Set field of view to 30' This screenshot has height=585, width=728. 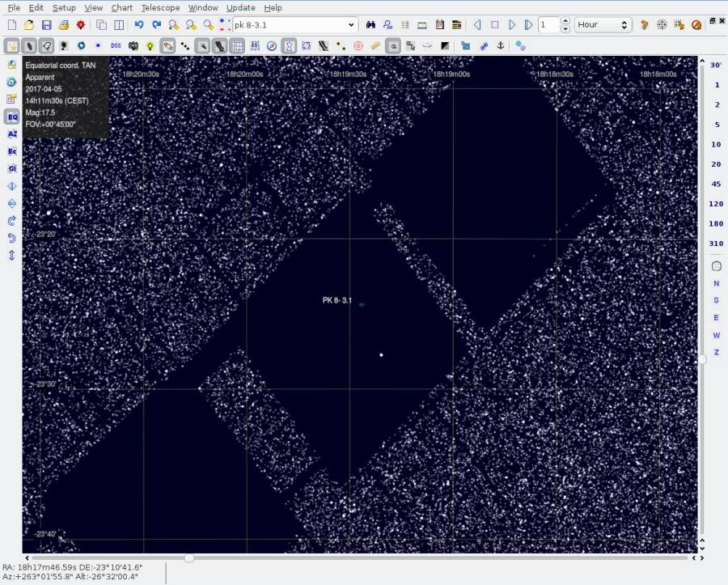716,65
